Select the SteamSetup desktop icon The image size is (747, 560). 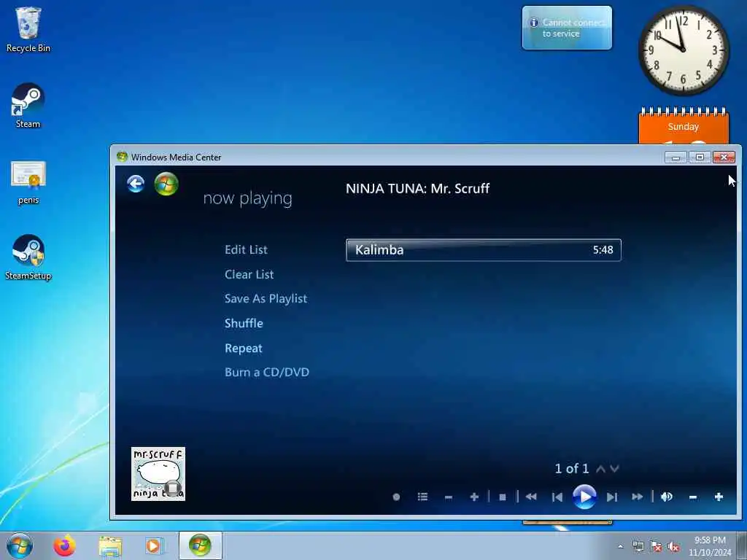(28, 257)
